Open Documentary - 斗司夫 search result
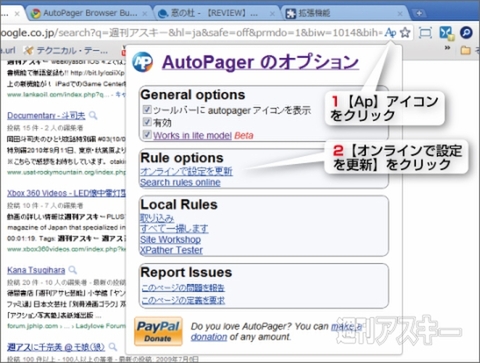Viewport: 480px width, 363px height. click(x=46, y=116)
